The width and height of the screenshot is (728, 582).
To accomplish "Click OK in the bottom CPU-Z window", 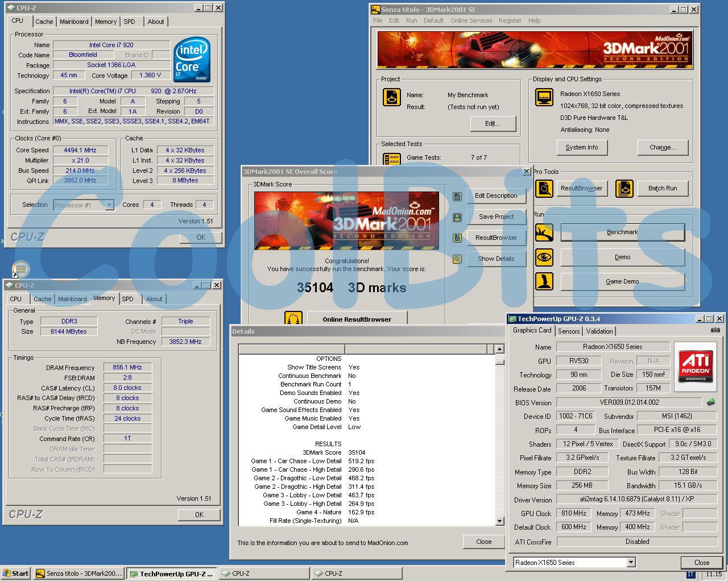I will 199,514.
